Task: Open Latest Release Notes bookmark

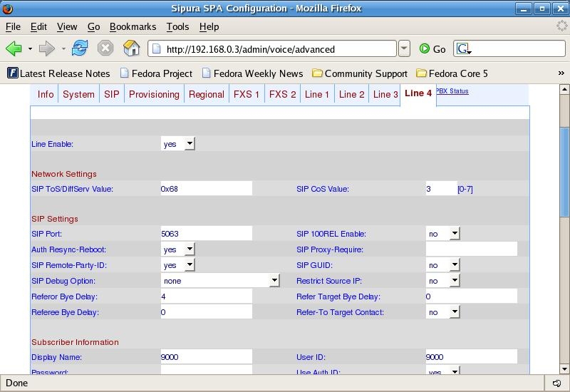Action: click(x=58, y=73)
